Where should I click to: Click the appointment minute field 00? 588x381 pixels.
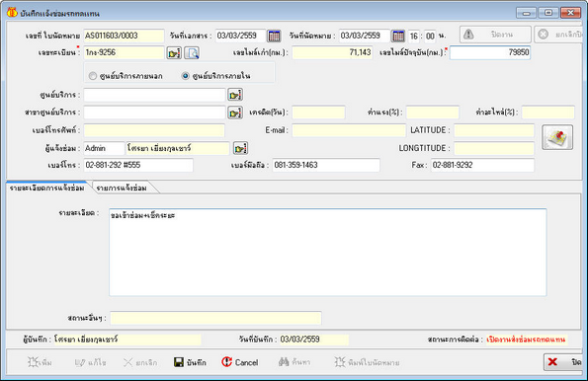click(430, 37)
